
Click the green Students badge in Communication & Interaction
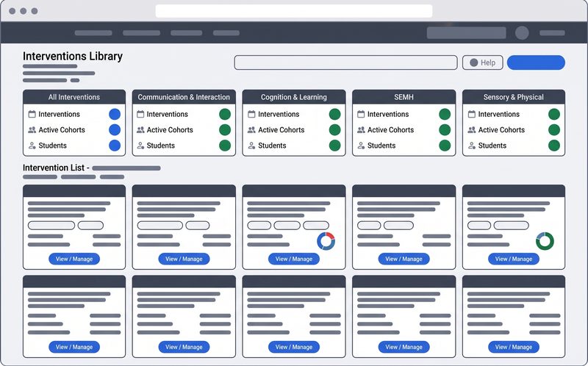225,146
